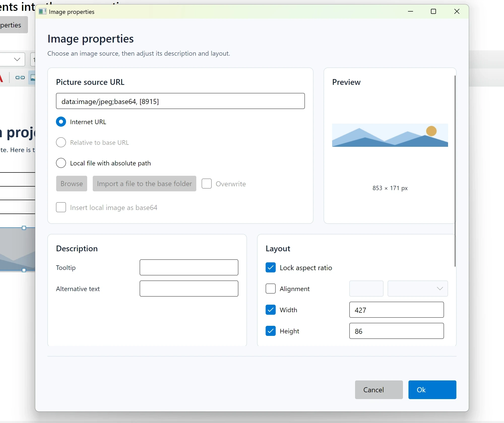Click the insert link icon in background toolbar
504x423 pixels.
coord(20,78)
